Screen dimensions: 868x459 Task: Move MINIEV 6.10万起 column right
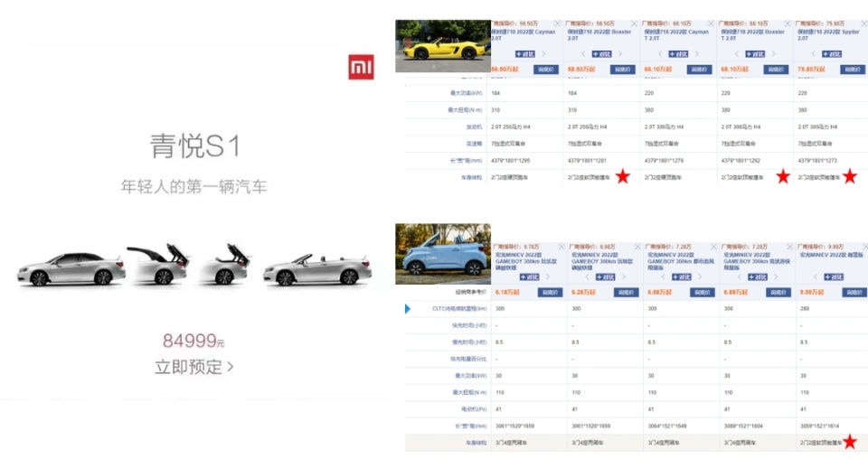click(548, 276)
